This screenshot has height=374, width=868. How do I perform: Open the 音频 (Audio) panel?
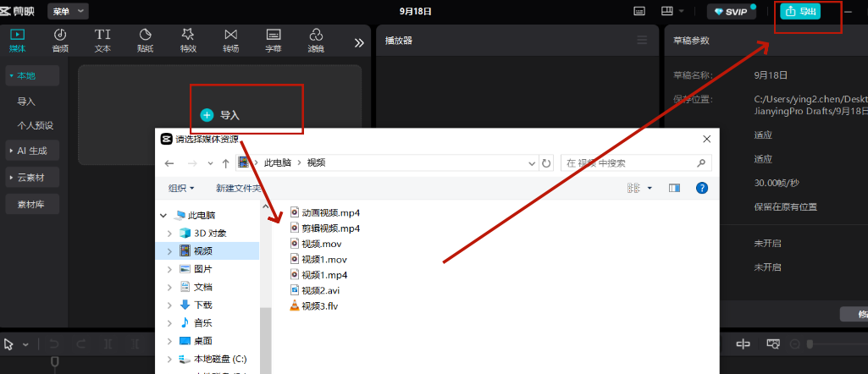[x=60, y=39]
